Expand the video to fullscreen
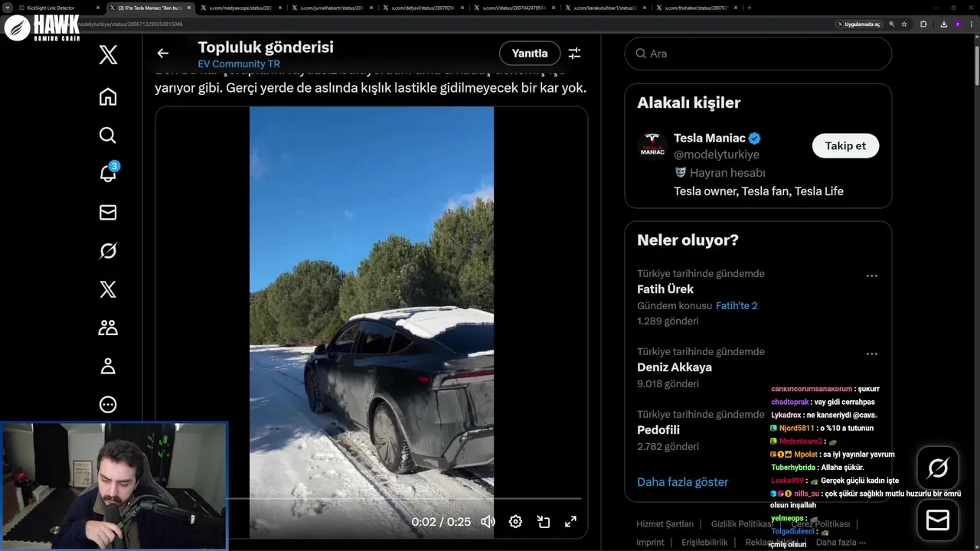This screenshot has height=551, width=980. [570, 521]
